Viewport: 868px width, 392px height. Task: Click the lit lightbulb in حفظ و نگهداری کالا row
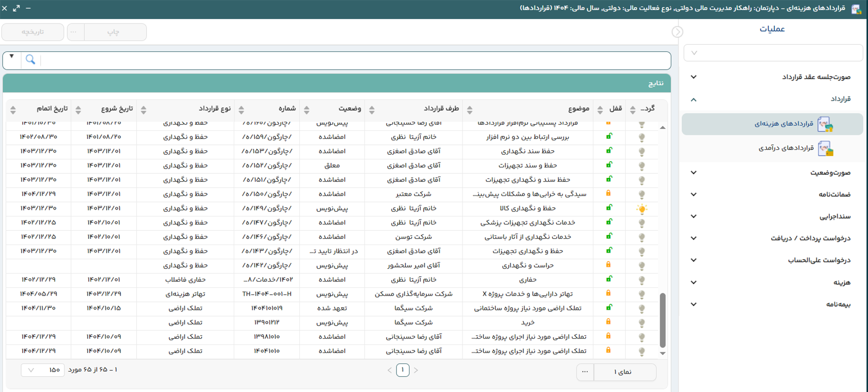click(642, 209)
